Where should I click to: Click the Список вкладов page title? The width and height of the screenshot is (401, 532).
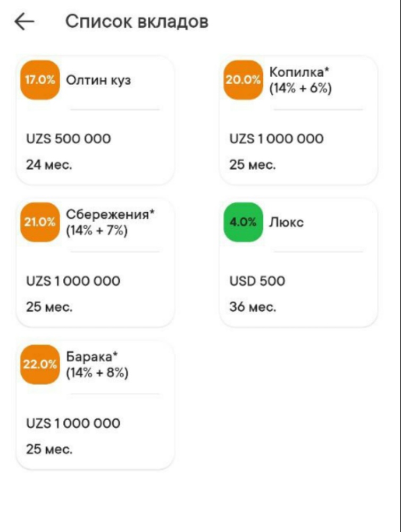pos(137,22)
